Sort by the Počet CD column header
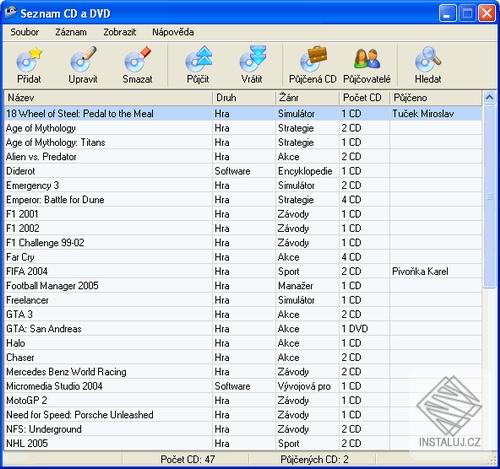The image size is (500, 469). point(364,98)
